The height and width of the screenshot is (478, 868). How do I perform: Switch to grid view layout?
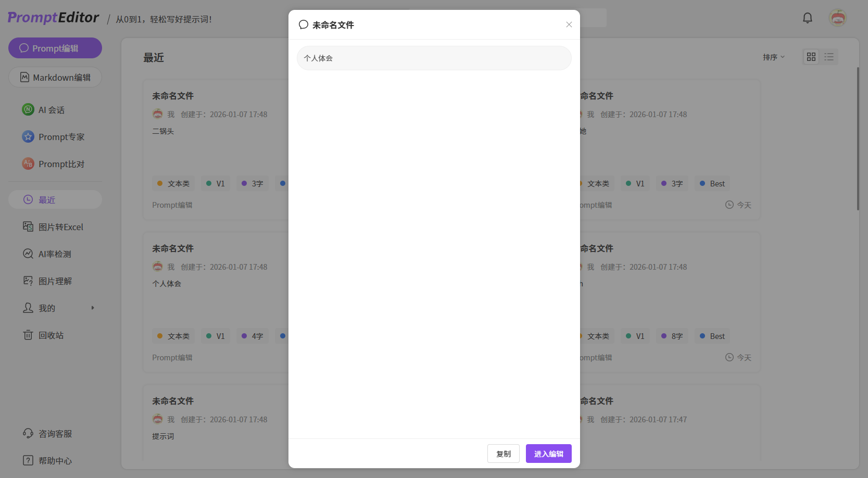pyautogui.click(x=811, y=57)
